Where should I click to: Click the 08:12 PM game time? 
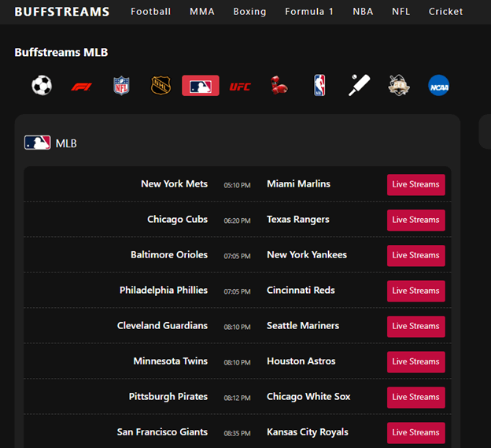pyautogui.click(x=237, y=398)
